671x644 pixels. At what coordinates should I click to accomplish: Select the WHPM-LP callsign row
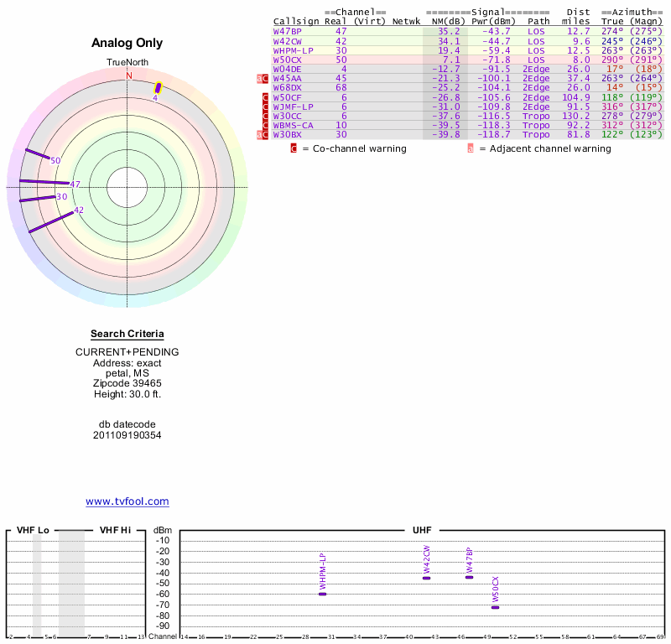click(x=293, y=50)
